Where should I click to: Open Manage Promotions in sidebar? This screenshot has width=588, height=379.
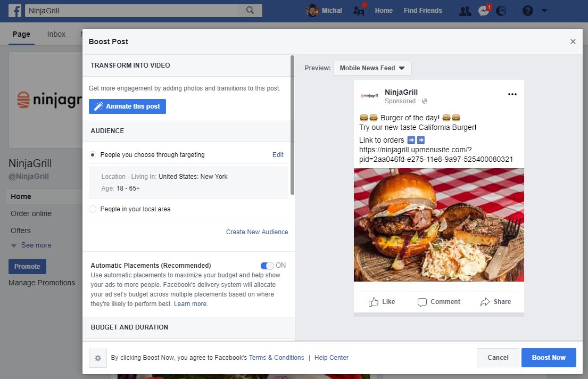pos(42,283)
